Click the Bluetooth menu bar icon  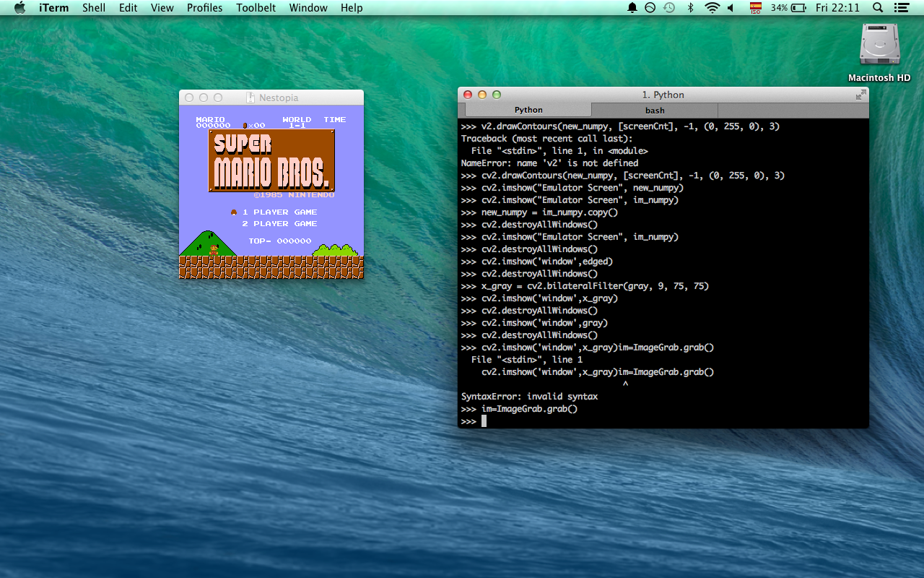tap(690, 8)
